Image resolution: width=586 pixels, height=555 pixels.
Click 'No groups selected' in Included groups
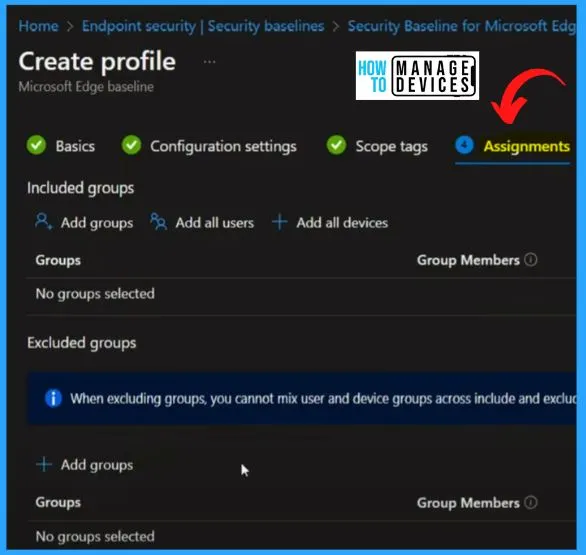click(x=95, y=294)
